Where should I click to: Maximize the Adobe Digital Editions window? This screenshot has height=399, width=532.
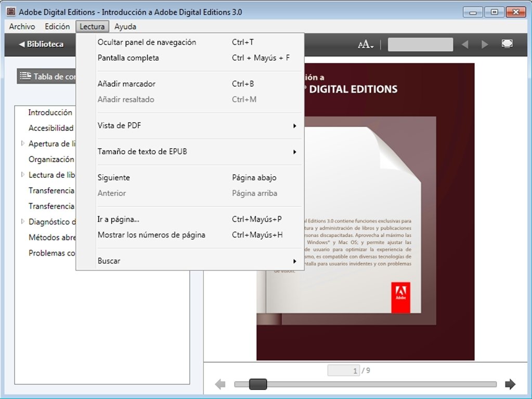coord(494,12)
